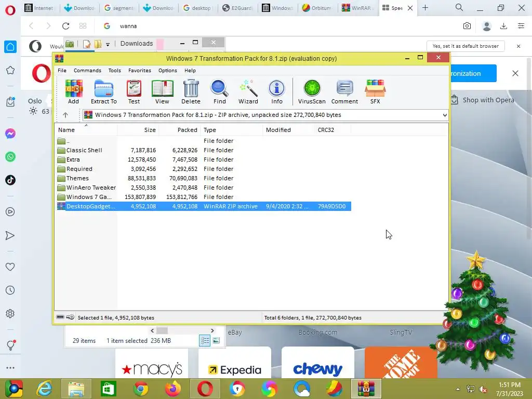Screen dimensions: 532x399
Task: Click the Add toolbar icon in WinRAR
Action: [74, 91]
